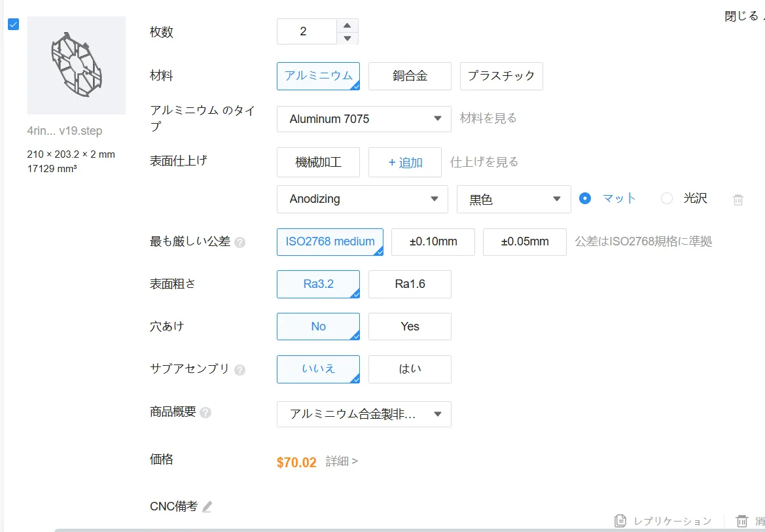This screenshot has height=532, width=765.
Task: Click the dimensions text 210 × 203.2 × 2 mm
Action: point(71,154)
